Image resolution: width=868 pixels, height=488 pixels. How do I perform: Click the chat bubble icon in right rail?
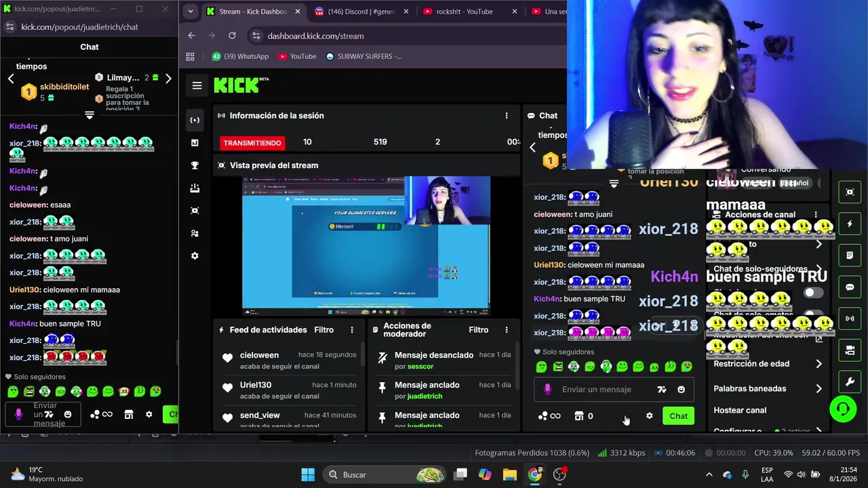click(x=850, y=287)
